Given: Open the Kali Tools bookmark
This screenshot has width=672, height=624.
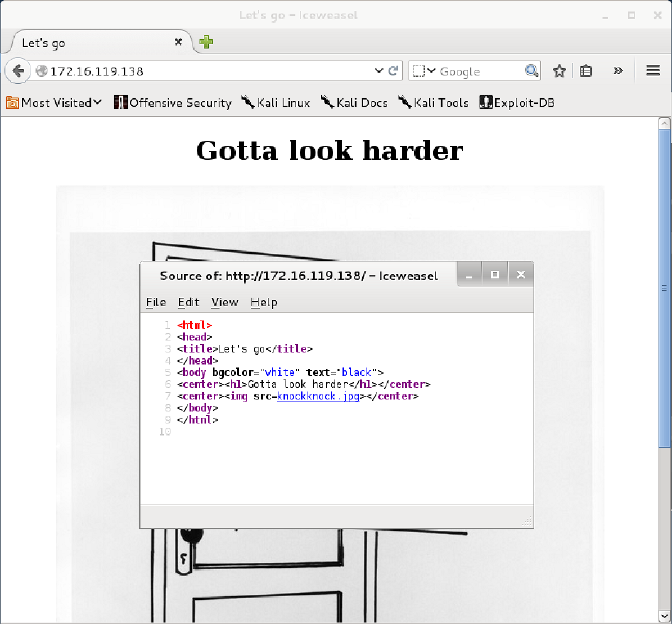Looking at the screenshot, I should coord(434,102).
